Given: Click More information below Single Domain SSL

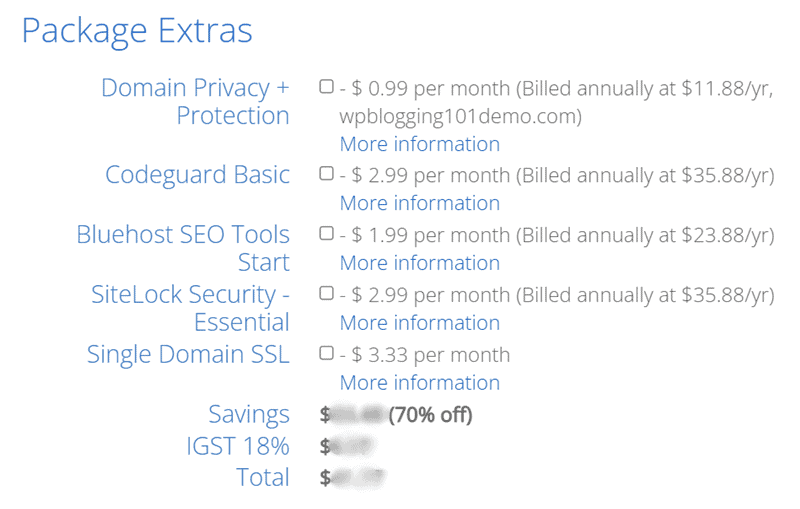Looking at the screenshot, I should [419, 383].
